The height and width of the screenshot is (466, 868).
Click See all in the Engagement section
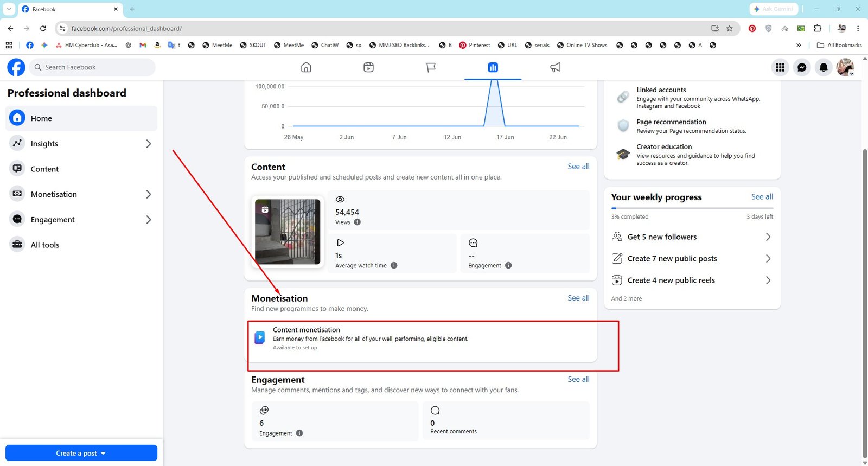pyautogui.click(x=578, y=379)
